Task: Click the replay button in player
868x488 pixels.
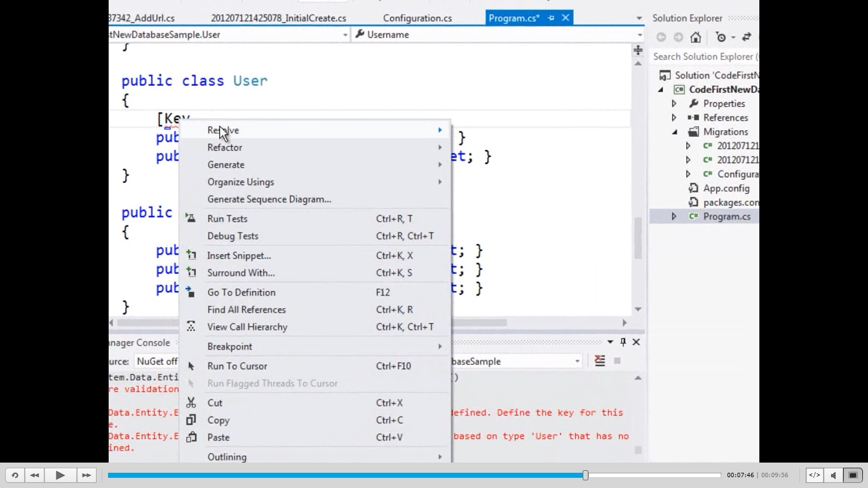Action: coord(15,475)
